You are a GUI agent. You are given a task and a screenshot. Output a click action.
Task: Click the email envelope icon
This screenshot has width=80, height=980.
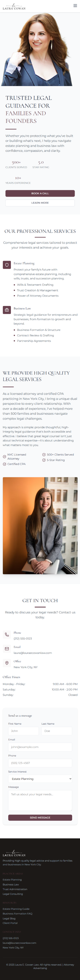[7, 649]
